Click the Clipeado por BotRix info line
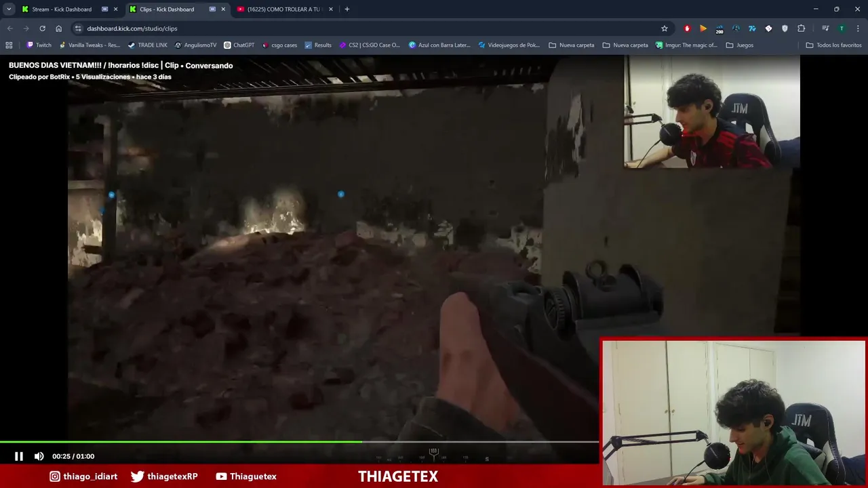The width and height of the screenshot is (868, 488). (90, 77)
